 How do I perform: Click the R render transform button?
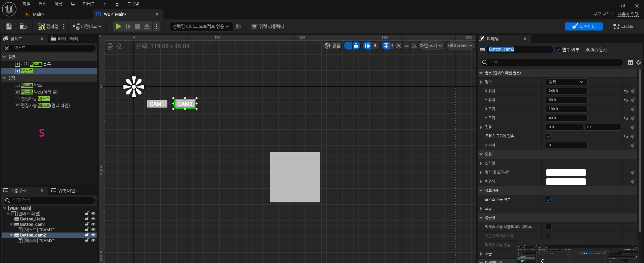(375, 46)
